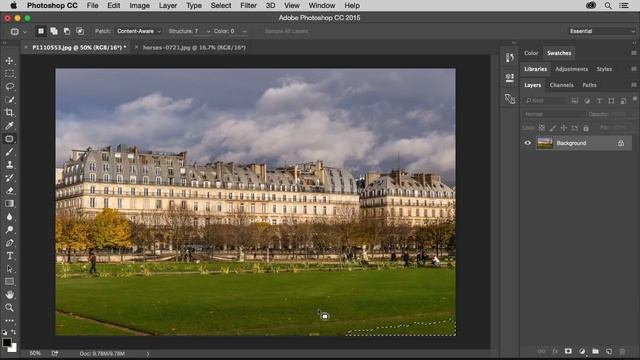Screen dimensions: 640x360
Task: Toggle smart object filter in Layers panel
Action: 623,101
